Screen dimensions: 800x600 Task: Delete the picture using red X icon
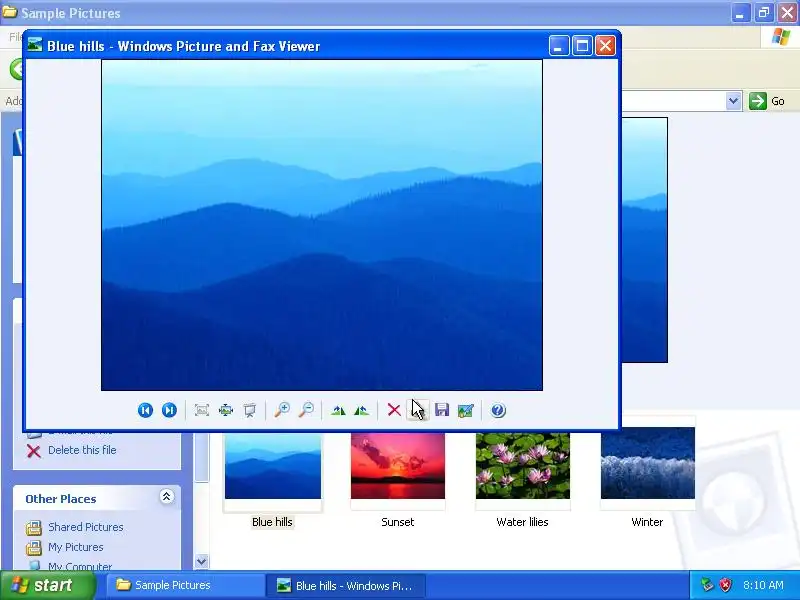coord(394,410)
